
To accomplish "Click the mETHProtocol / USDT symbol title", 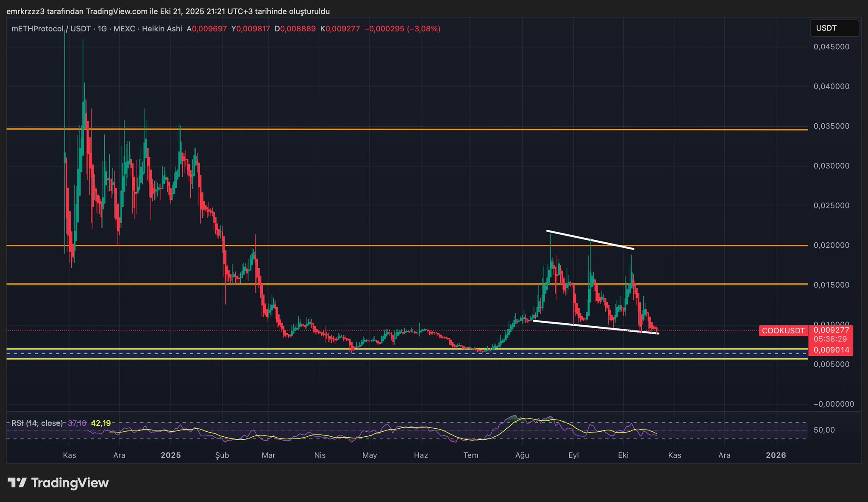I will tap(51, 29).
